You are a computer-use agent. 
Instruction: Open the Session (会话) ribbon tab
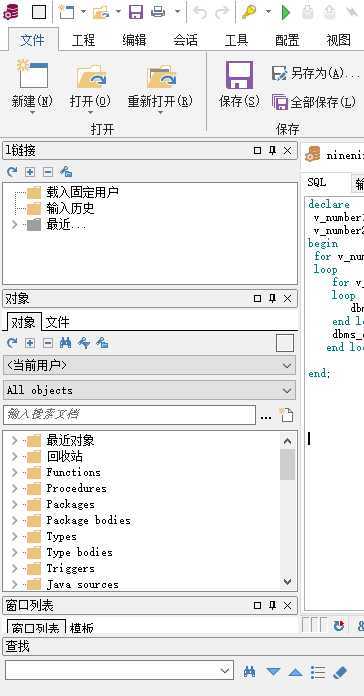pyautogui.click(x=186, y=41)
